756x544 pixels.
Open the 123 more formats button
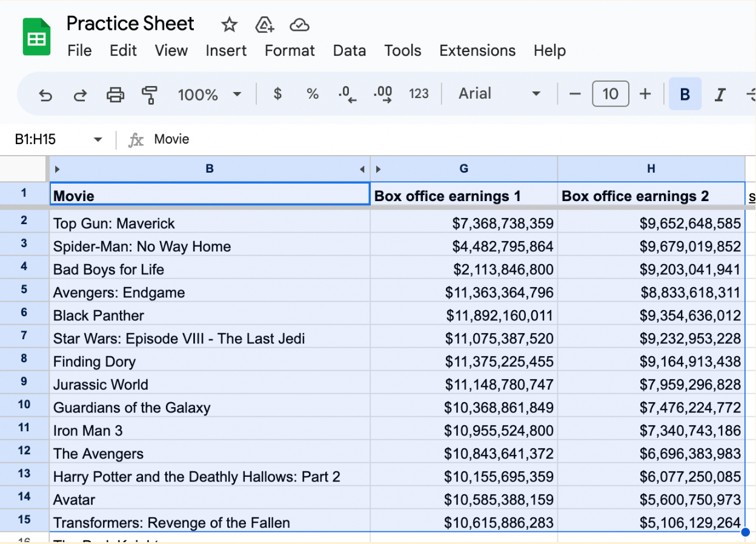(x=419, y=94)
